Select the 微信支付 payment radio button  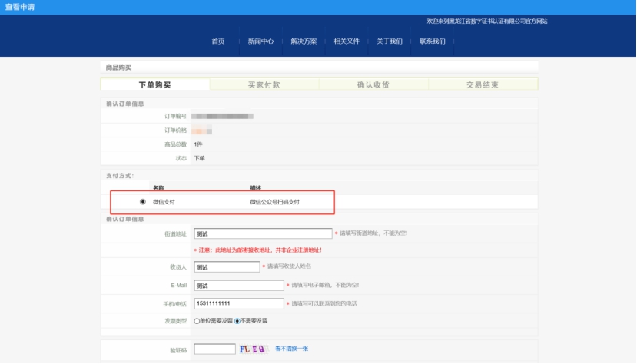click(143, 202)
